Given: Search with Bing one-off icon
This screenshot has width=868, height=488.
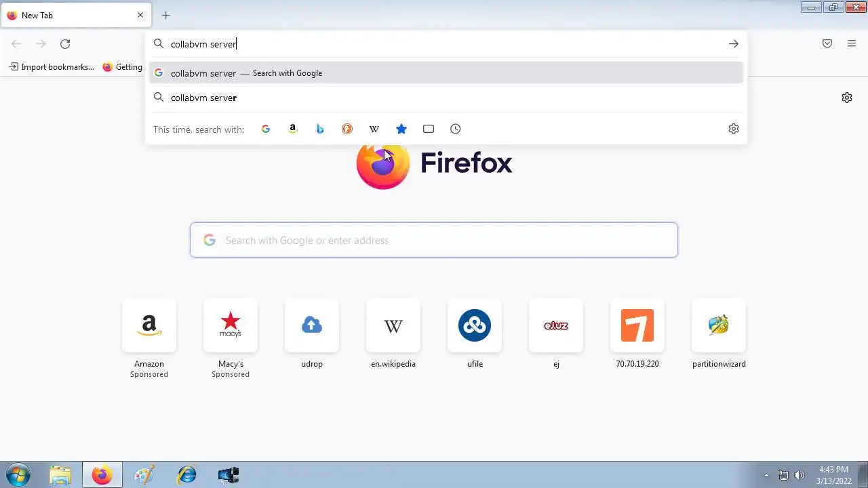Looking at the screenshot, I should [x=320, y=129].
